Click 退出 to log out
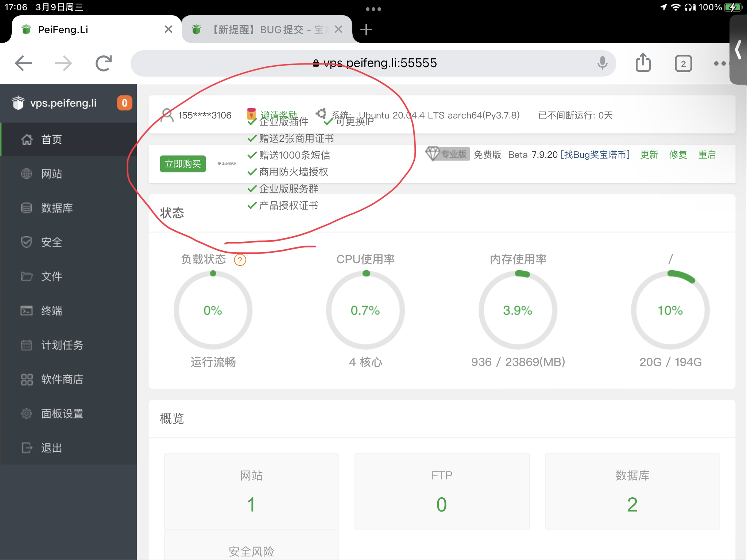This screenshot has width=747, height=560. pyautogui.click(x=69, y=448)
